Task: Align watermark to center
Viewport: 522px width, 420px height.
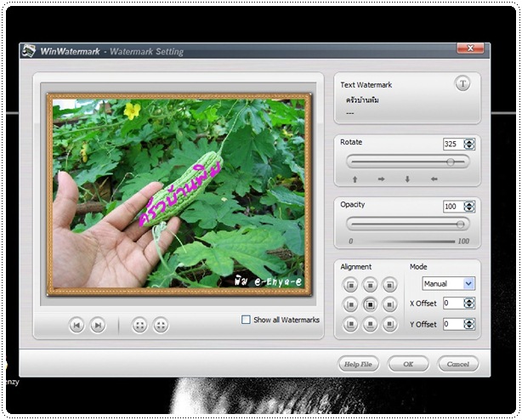Action: point(370,304)
